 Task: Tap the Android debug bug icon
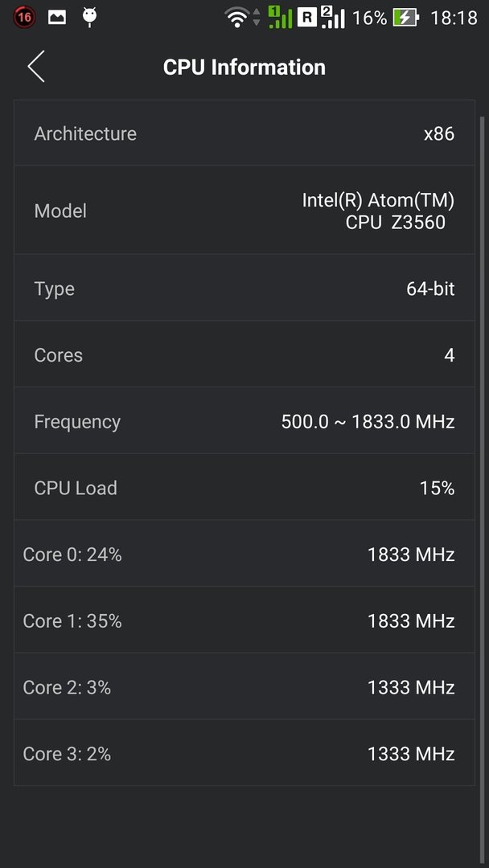tap(90, 17)
